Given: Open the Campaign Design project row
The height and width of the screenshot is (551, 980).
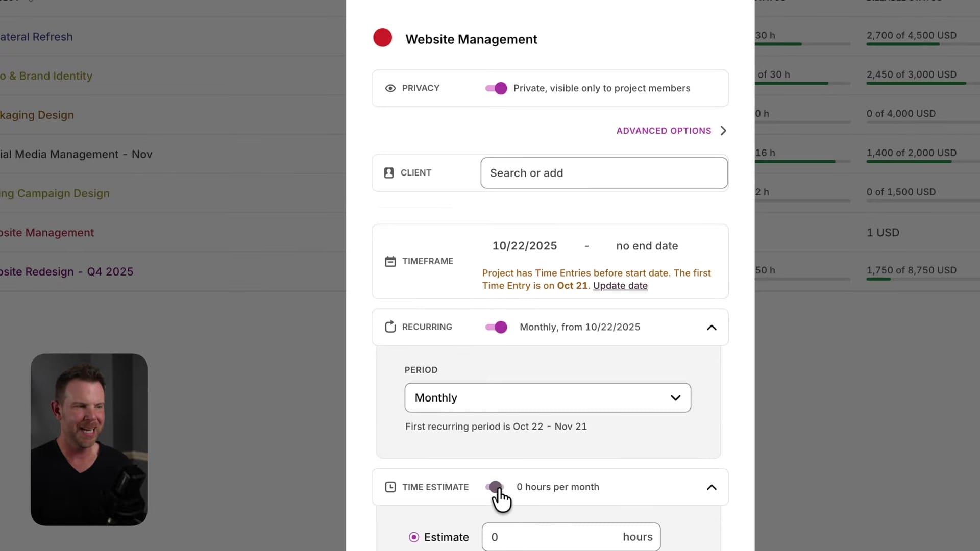Looking at the screenshot, I should tap(55, 193).
